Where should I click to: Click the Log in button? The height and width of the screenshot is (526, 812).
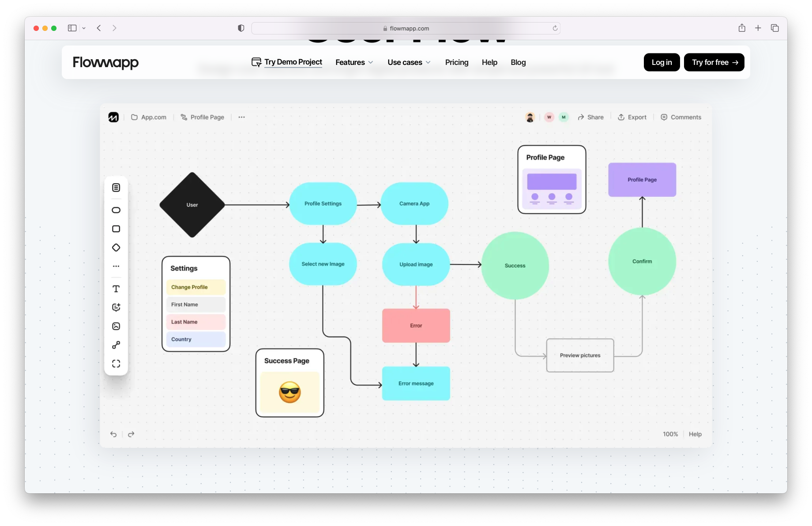(662, 62)
